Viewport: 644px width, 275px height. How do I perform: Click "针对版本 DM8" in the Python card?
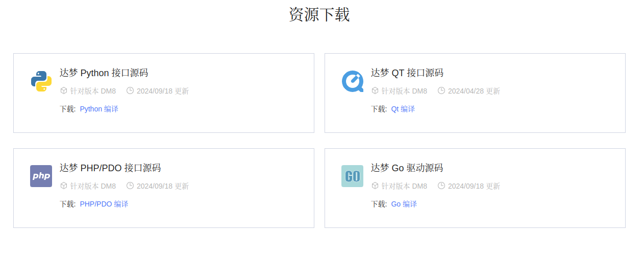(93, 91)
